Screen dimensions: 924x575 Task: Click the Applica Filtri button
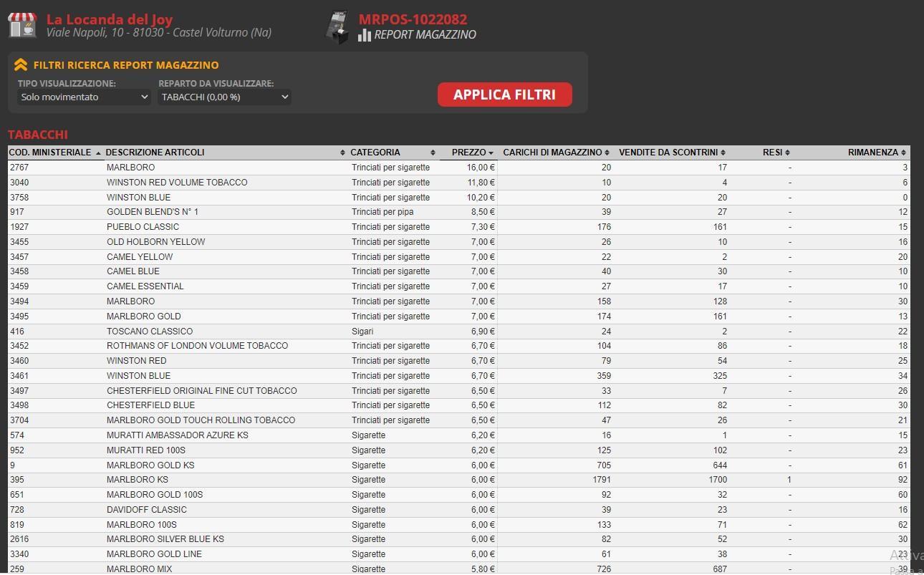click(x=505, y=95)
